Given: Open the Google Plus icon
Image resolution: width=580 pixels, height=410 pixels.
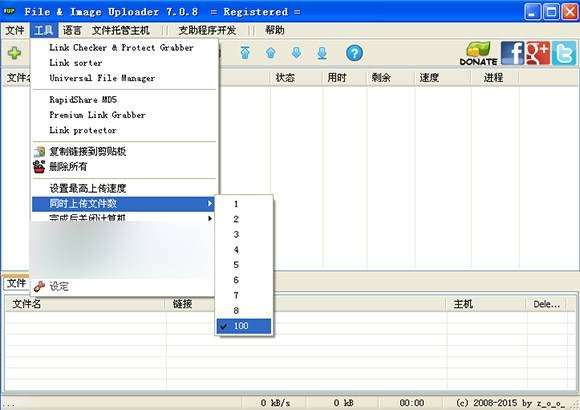Looking at the screenshot, I should [538, 53].
